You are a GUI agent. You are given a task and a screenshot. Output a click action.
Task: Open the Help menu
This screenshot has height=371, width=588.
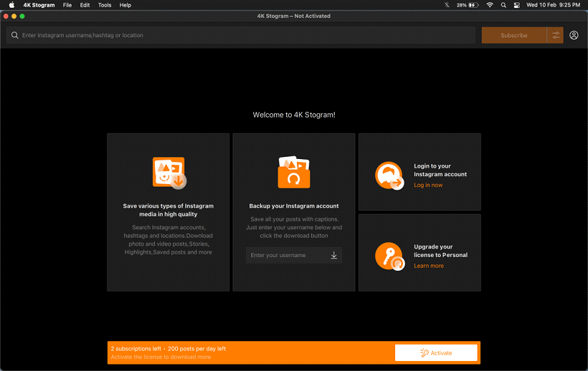point(125,5)
